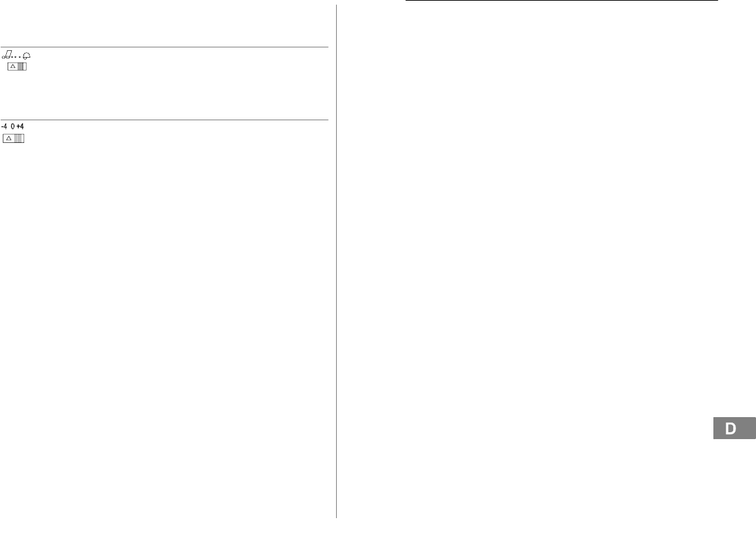756x558 pixels.
Task: Click the blank space between the two slider sections
Action: 164,95
